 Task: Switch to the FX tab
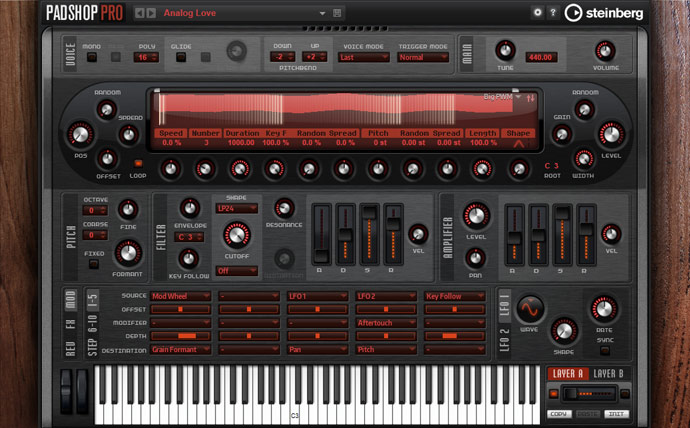70,324
